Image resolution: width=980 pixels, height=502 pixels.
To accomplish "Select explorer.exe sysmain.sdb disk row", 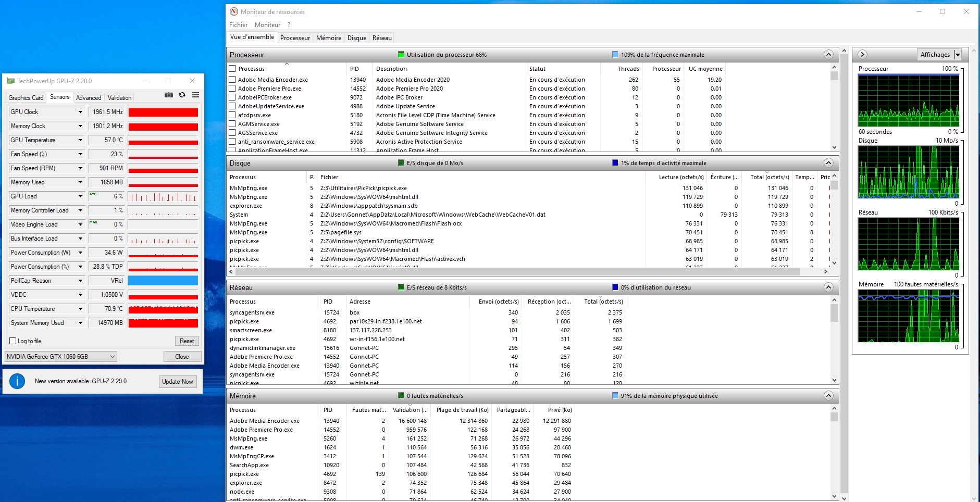I will (528, 206).
